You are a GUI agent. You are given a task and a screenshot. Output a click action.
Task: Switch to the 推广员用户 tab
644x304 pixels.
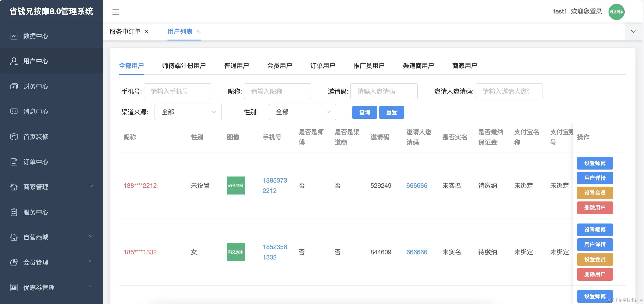[x=368, y=66]
